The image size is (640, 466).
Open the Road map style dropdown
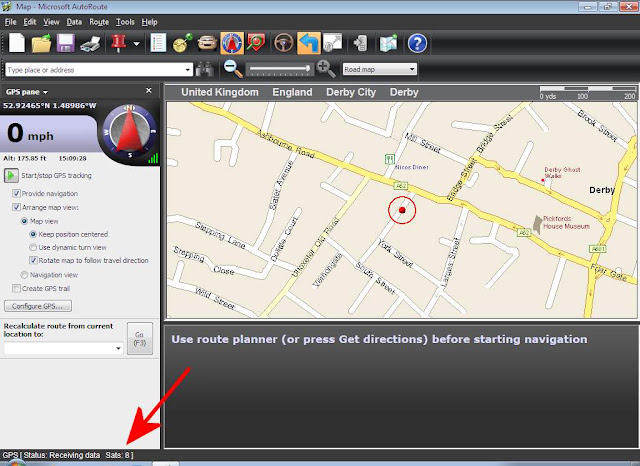pyautogui.click(x=379, y=69)
